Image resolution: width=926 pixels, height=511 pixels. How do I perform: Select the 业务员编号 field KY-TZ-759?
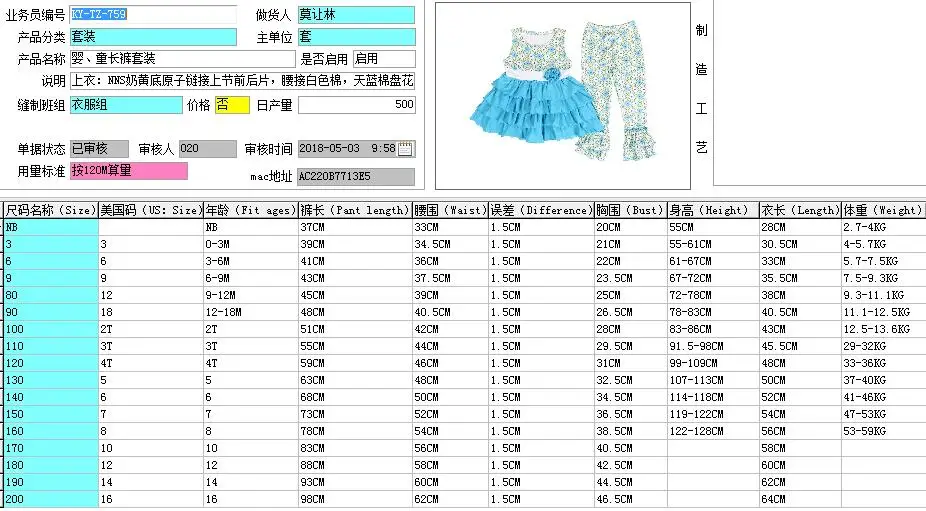point(153,15)
